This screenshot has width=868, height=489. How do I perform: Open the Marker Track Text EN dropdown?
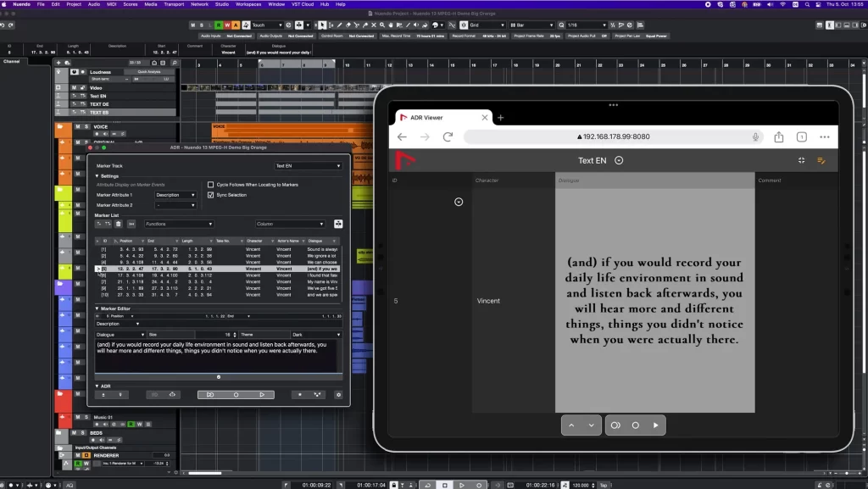click(308, 166)
